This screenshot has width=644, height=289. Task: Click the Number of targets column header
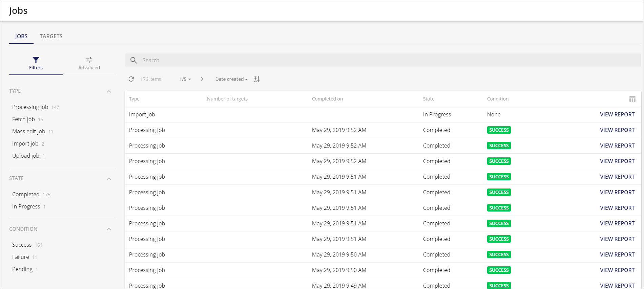[227, 99]
